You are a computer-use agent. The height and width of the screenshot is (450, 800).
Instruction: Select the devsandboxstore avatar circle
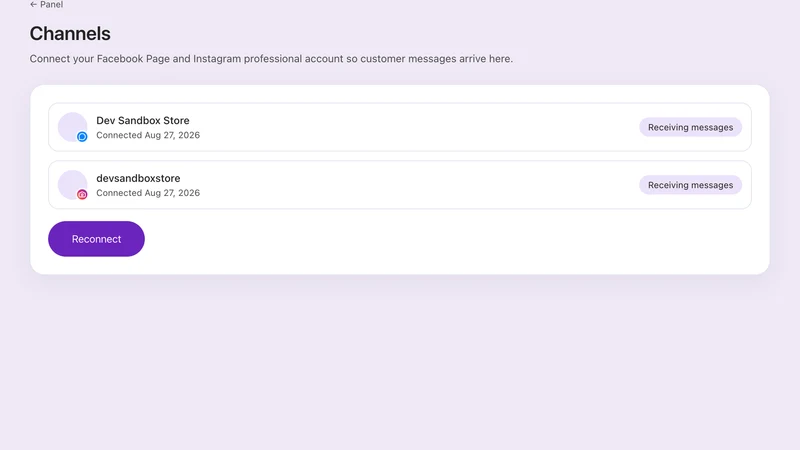[72, 185]
